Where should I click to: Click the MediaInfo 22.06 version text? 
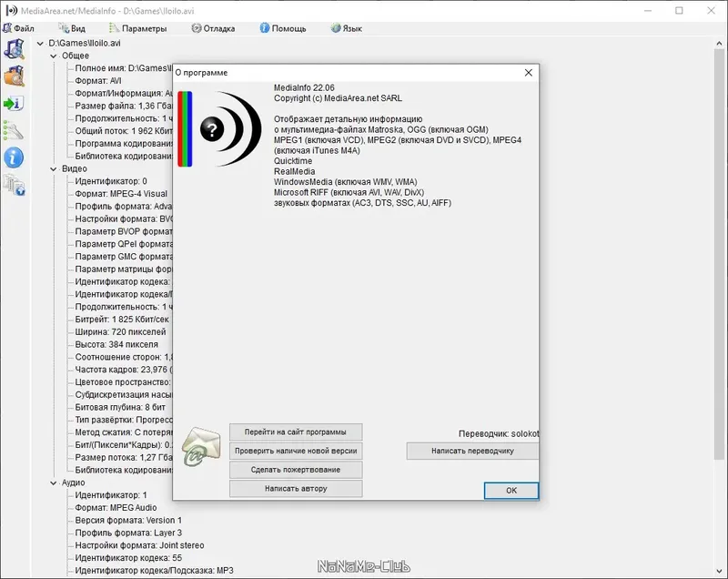click(304, 87)
